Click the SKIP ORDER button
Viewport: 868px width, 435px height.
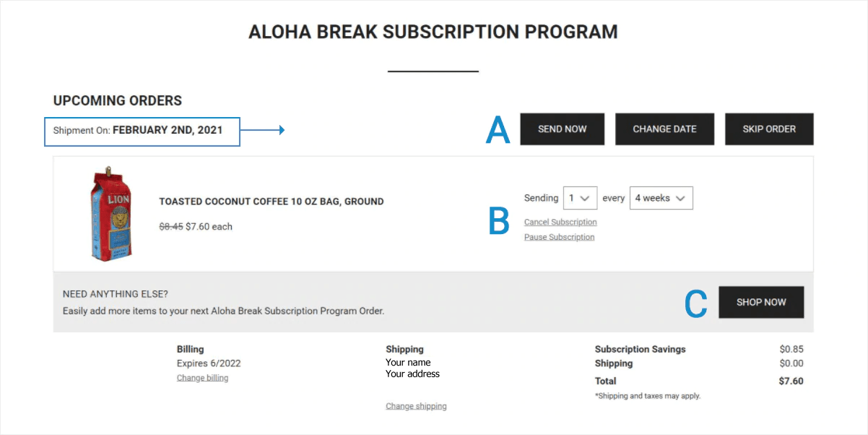(769, 129)
